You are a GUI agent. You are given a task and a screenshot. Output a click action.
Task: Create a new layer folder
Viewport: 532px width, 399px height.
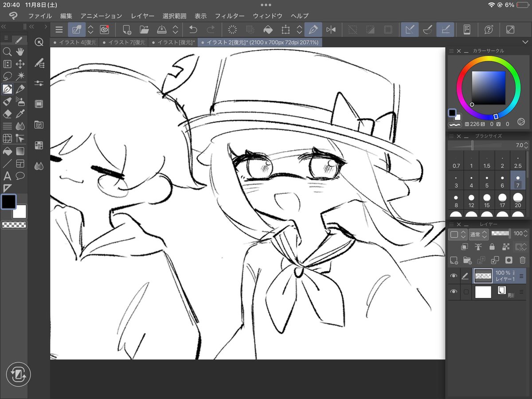467,260
